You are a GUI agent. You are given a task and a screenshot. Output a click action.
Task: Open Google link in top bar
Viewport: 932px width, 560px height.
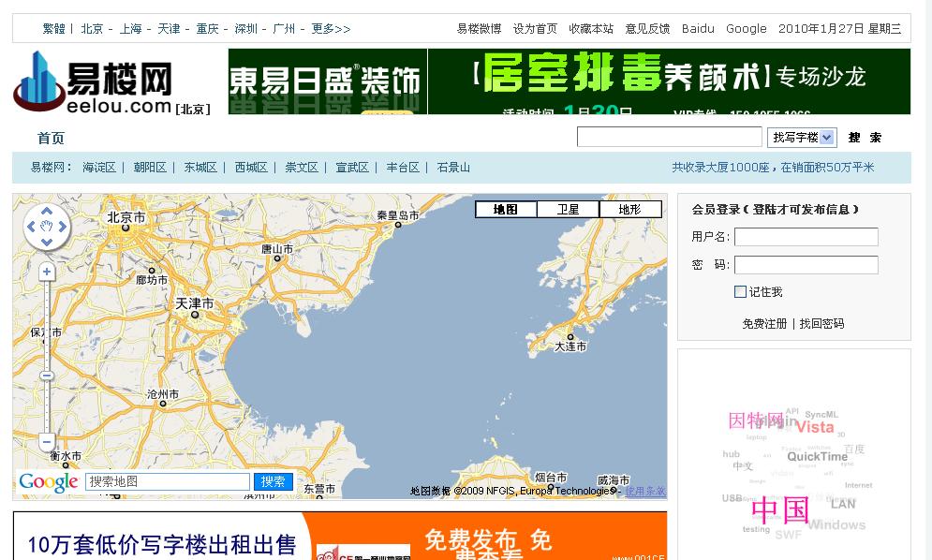746,28
